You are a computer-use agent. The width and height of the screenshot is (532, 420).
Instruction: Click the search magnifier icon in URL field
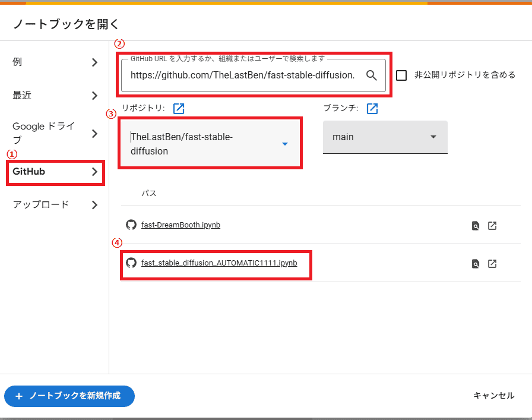click(x=372, y=75)
